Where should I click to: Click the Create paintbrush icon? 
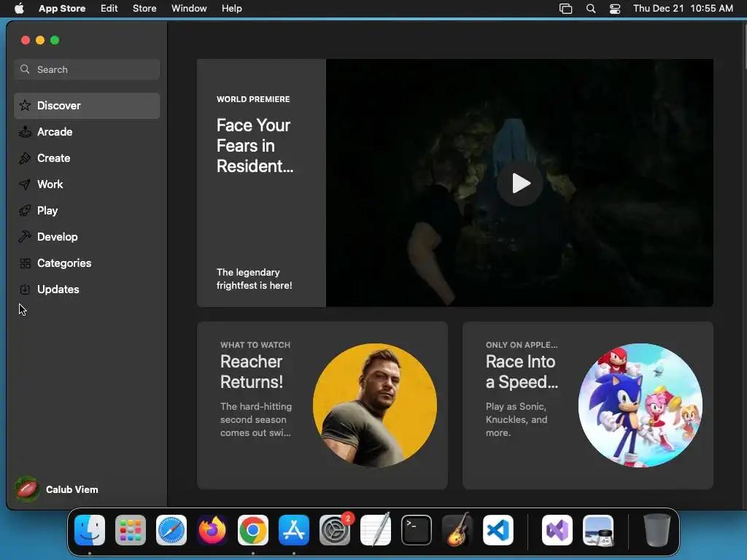click(x=25, y=157)
